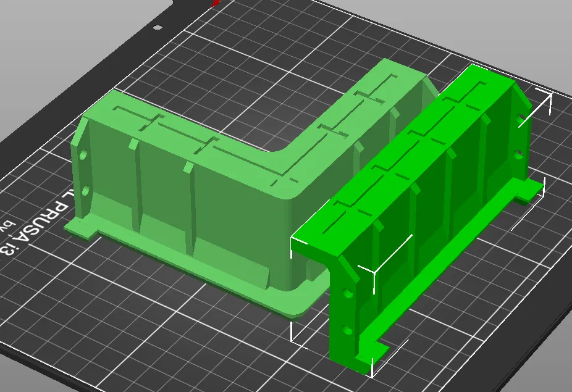The height and width of the screenshot is (392, 572).
Task: Click the red axis marker at top
Action: coord(216,3)
